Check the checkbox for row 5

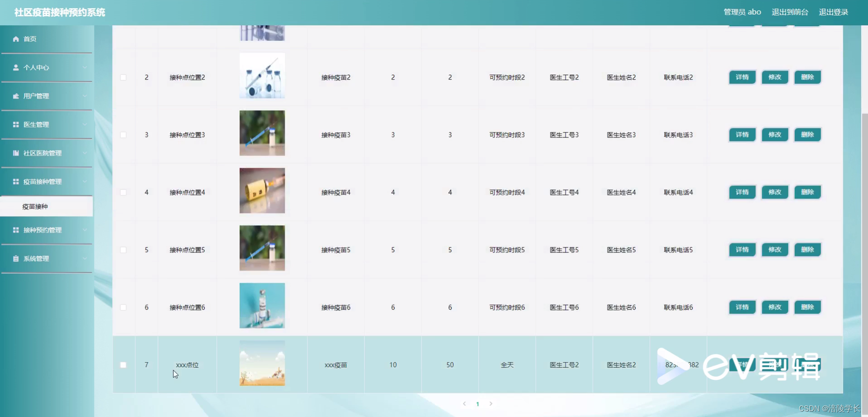[x=123, y=250]
